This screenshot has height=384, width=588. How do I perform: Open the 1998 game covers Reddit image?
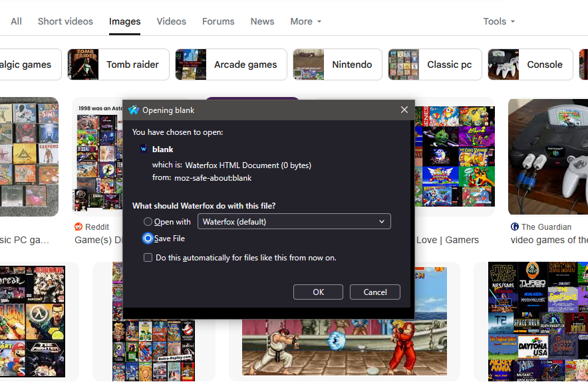tap(98, 157)
